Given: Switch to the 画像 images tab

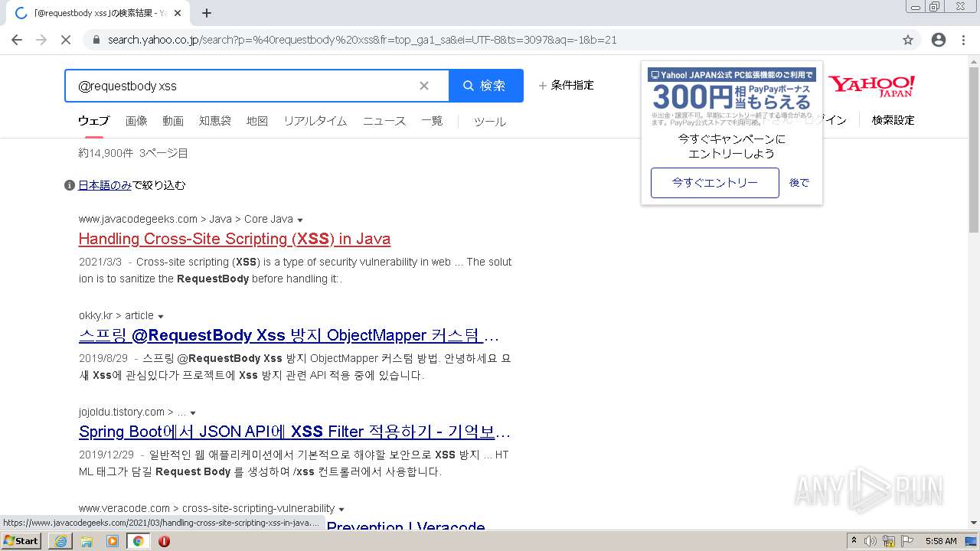Looking at the screenshot, I should coord(136,121).
